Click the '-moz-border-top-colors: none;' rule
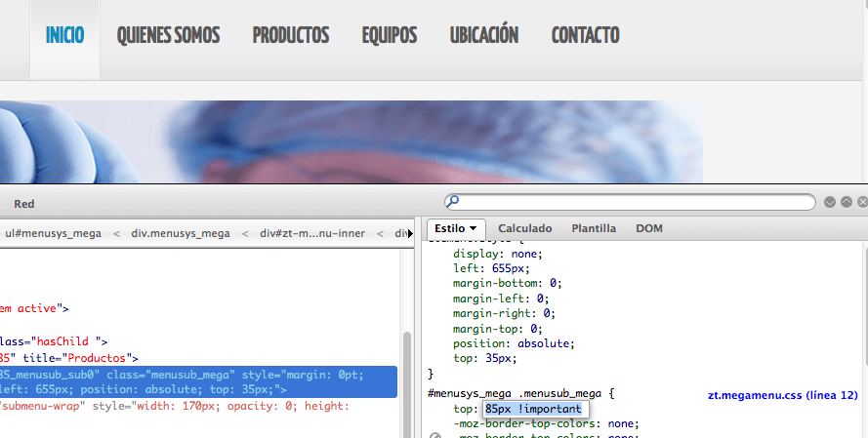 tap(546, 423)
